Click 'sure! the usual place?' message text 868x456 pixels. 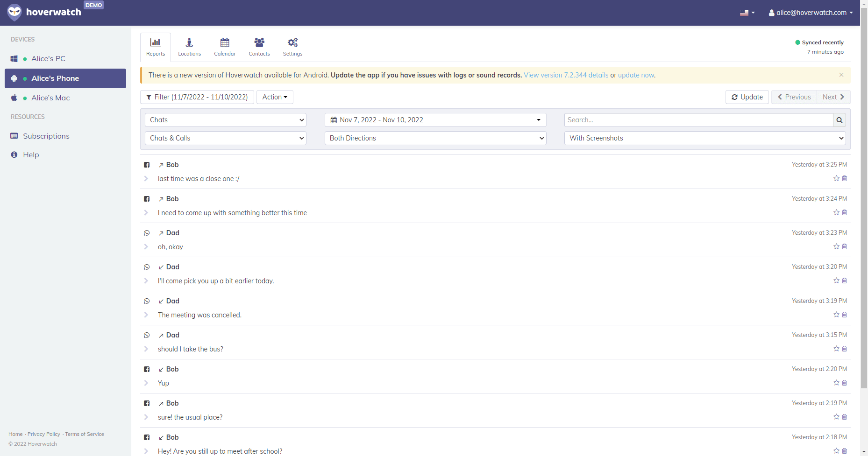click(190, 417)
